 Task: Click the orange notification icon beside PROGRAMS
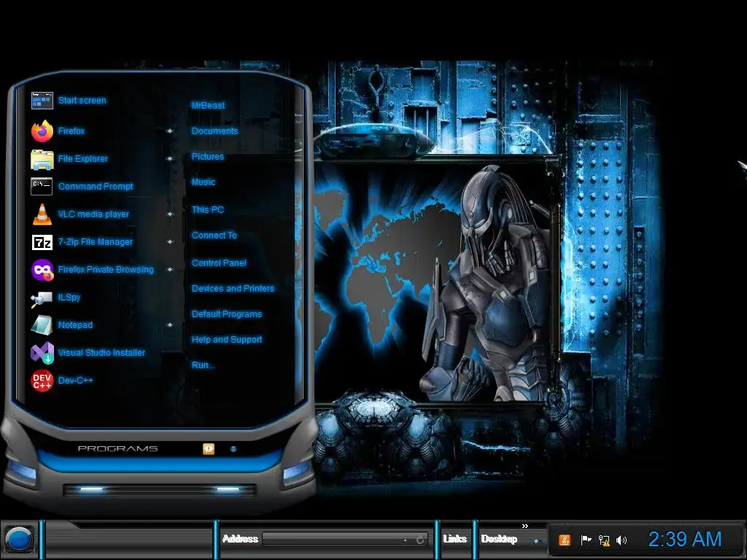(208, 448)
